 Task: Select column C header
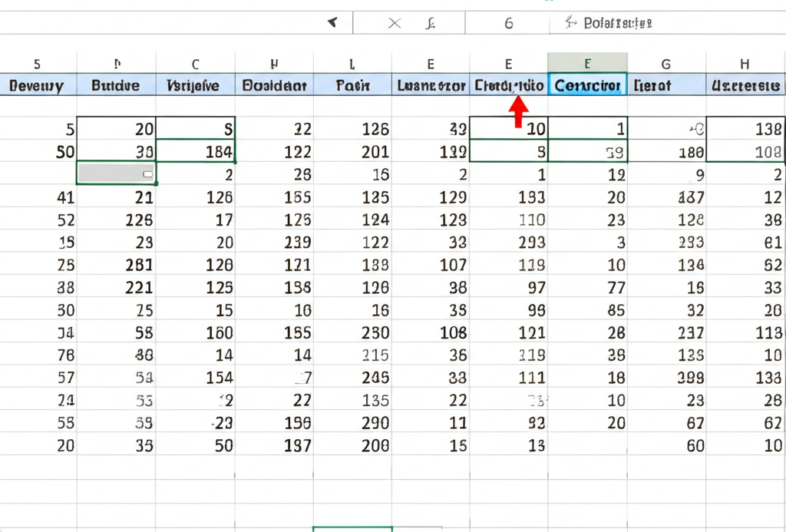(196, 64)
